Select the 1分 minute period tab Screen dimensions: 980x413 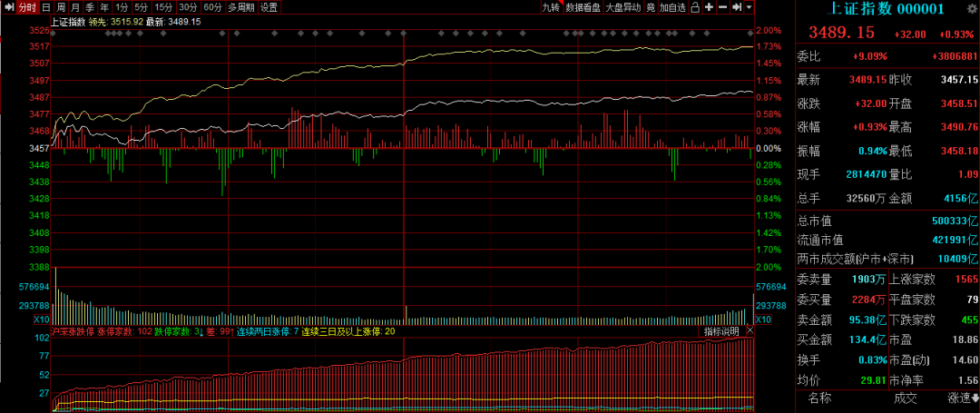tap(122, 7)
